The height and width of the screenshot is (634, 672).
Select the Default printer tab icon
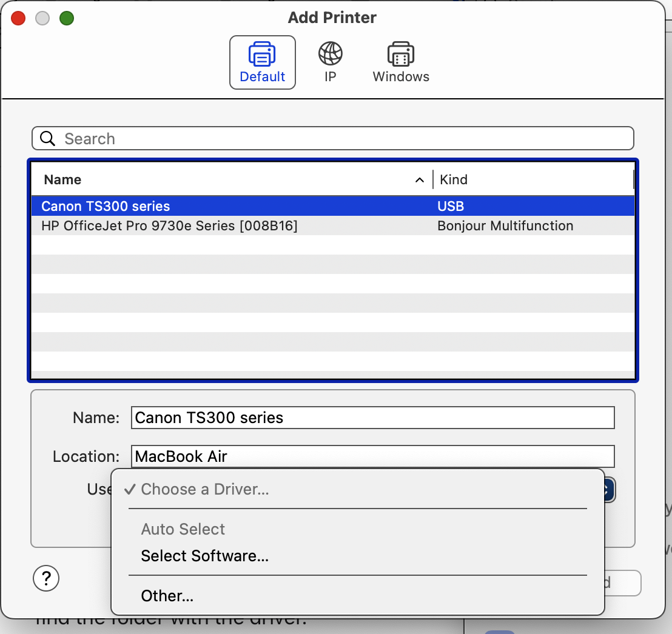(x=262, y=62)
